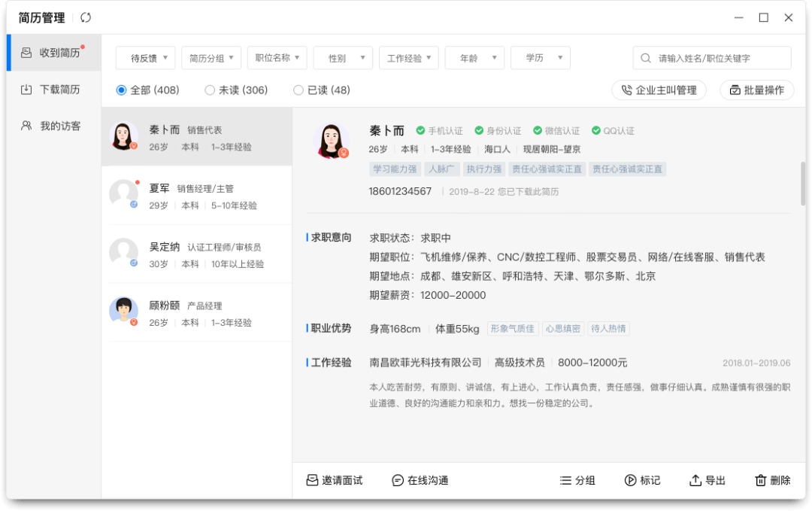Select the 未读 (306) radio button
The height and width of the screenshot is (511, 812).
point(210,90)
